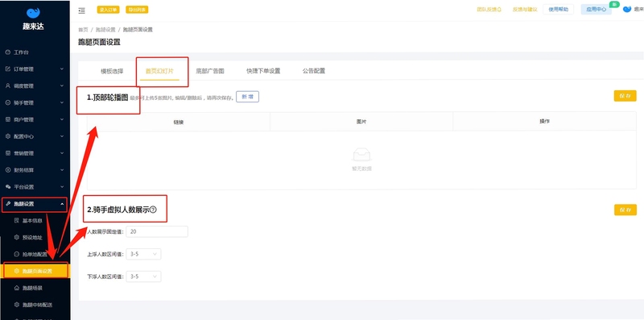Expand 平台设置 with its chevron

(x=62, y=187)
